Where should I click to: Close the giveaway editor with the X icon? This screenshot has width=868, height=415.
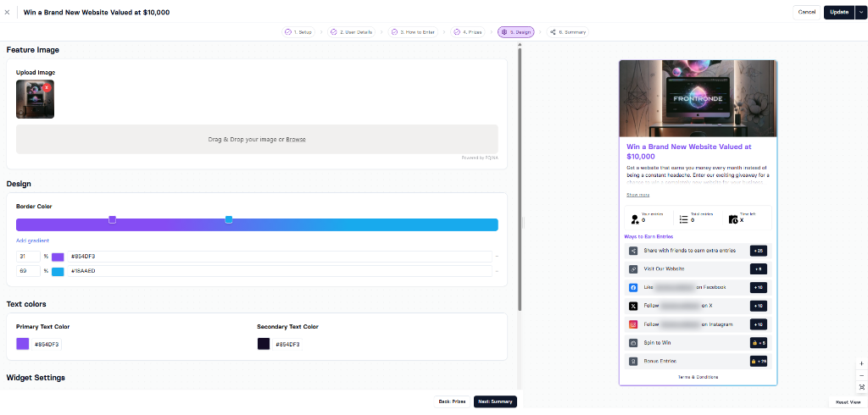tap(8, 12)
